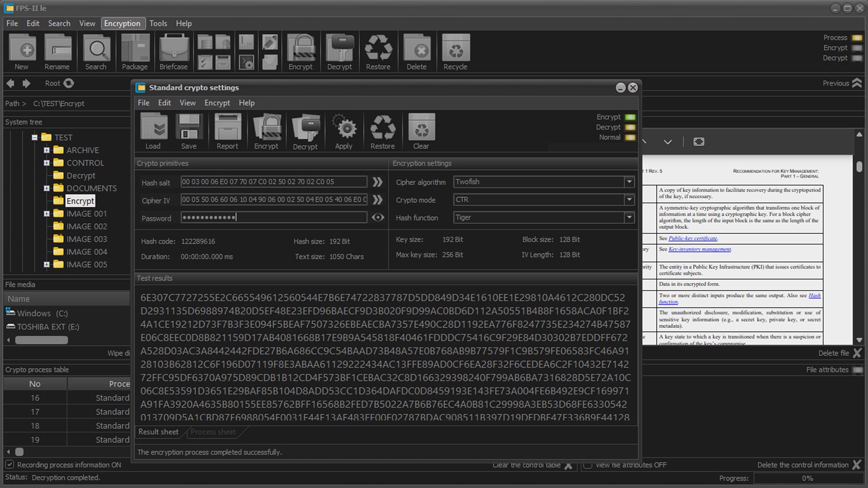Toggle the Normal indicator in crypto settings

pyautogui.click(x=630, y=137)
